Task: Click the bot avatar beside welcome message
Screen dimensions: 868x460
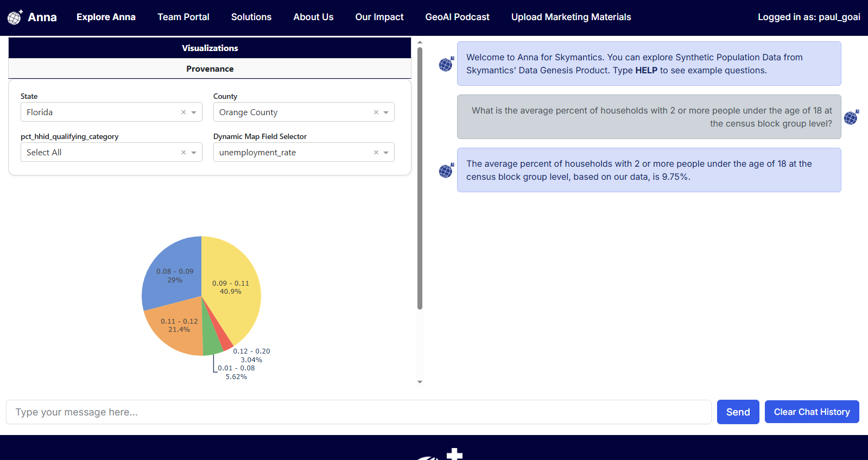Action: 446,64
